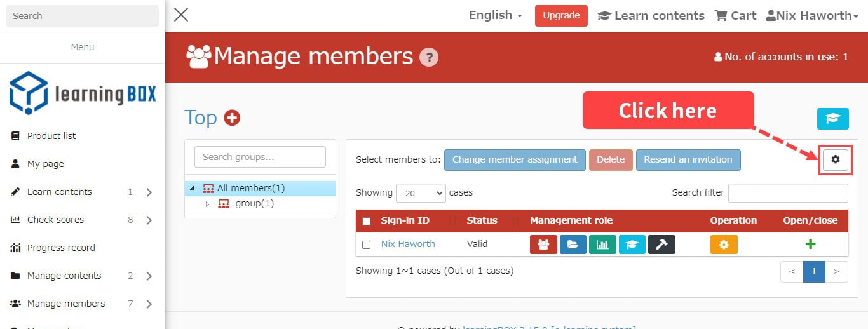Toggle the select-all checkbox in table header
868x329 pixels.
point(366,221)
